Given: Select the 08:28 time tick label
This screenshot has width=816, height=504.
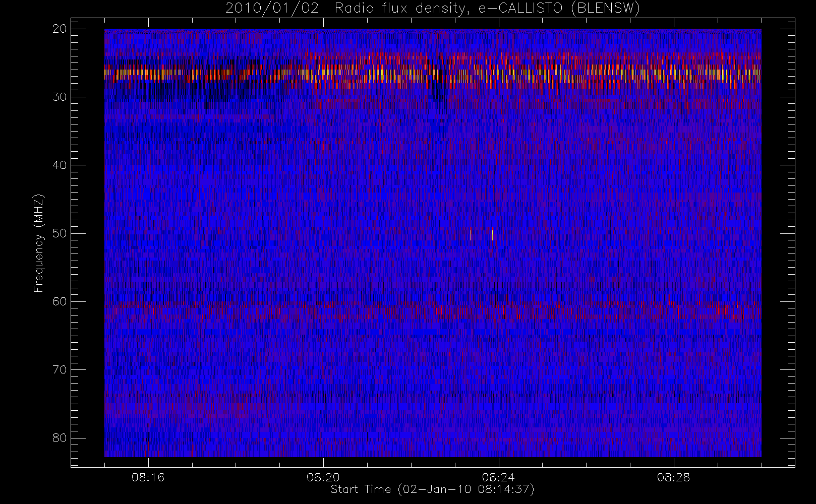Looking at the screenshot, I should [x=673, y=477].
